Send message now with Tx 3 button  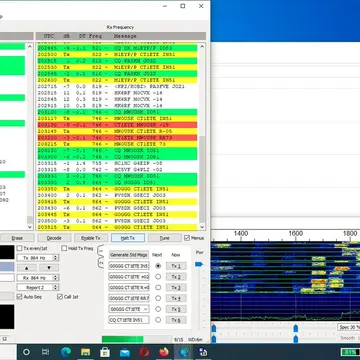click(176, 287)
